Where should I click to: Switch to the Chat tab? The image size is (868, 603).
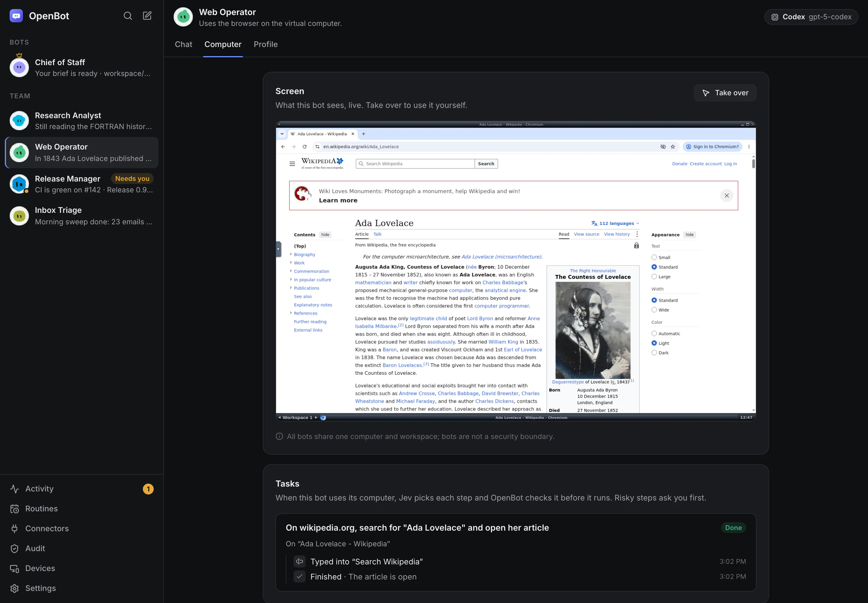(x=183, y=44)
